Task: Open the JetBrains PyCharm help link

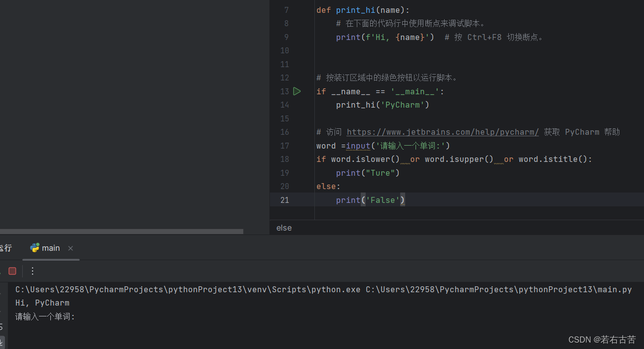Action: pos(443,132)
